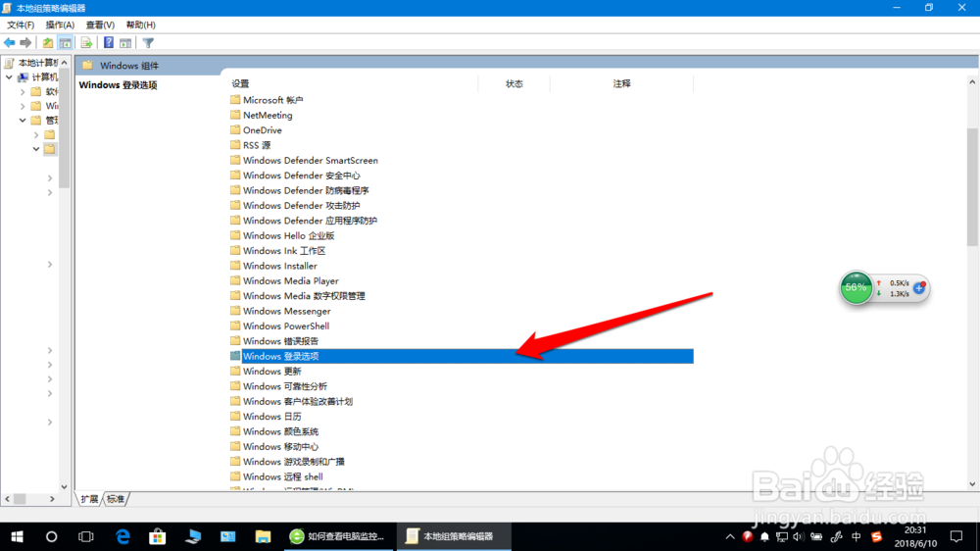Open Microsoft Store from the taskbar
This screenshot has height=551, width=980.
(x=158, y=536)
